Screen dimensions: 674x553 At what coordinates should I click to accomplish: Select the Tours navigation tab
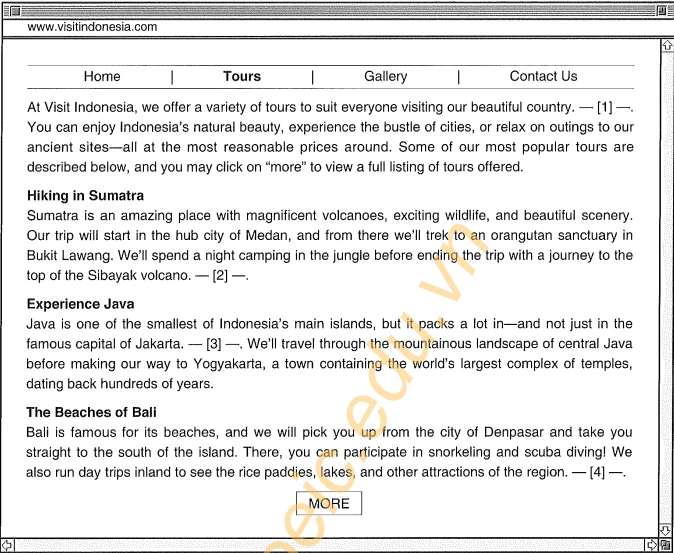point(242,76)
